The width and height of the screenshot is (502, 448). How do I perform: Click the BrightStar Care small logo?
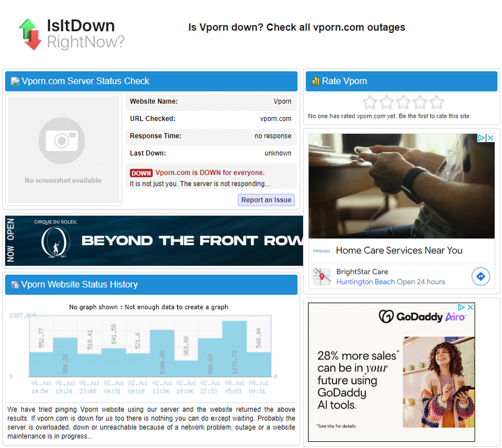[322, 251]
